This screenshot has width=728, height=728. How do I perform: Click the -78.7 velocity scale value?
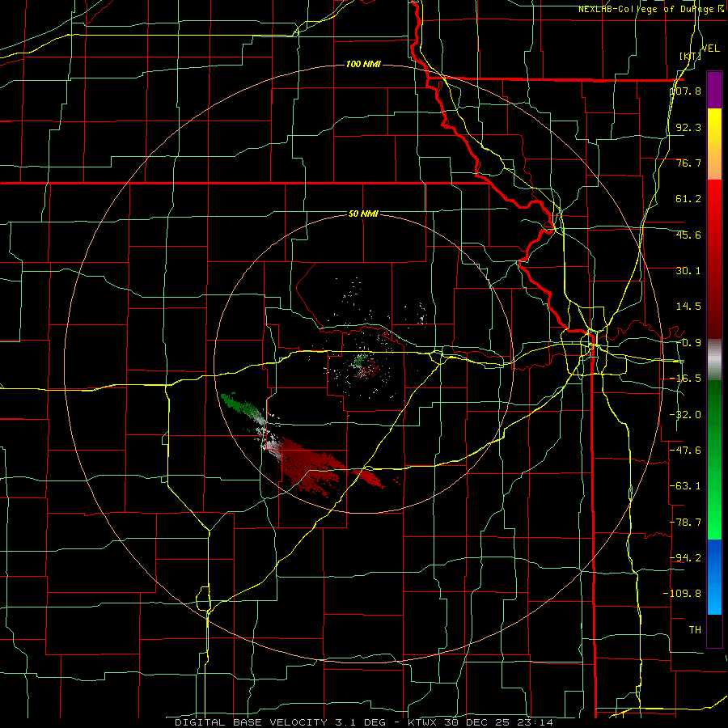686,523
